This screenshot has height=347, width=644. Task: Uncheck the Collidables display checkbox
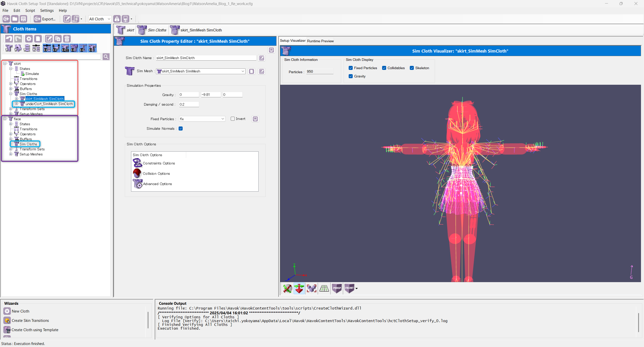click(384, 68)
